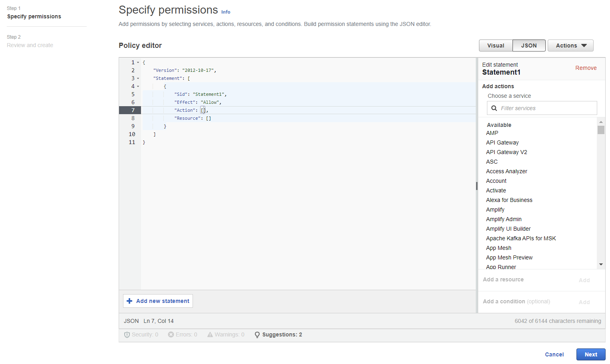Cancel the policy creation
This screenshot has width=610, height=364.
pos(554,354)
